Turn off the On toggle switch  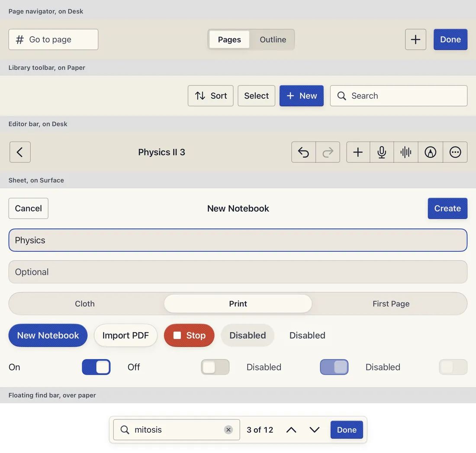click(96, 367)
